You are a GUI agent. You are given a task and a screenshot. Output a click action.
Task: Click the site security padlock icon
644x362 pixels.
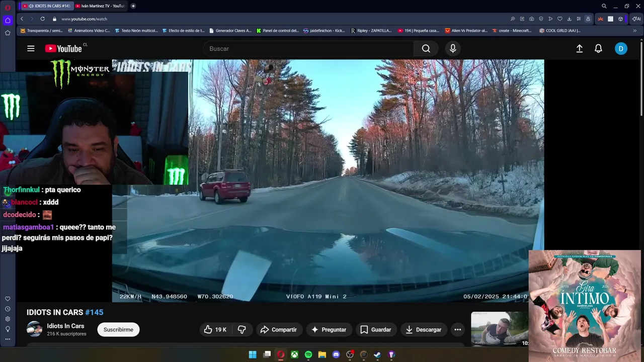click(54, 19)
